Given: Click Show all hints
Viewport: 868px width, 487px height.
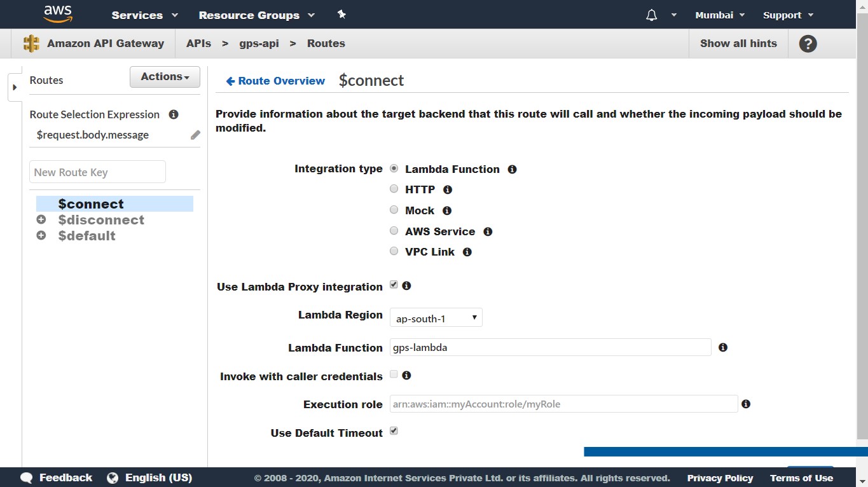Looking at the screenshot, I should click(x=738, y=43).
